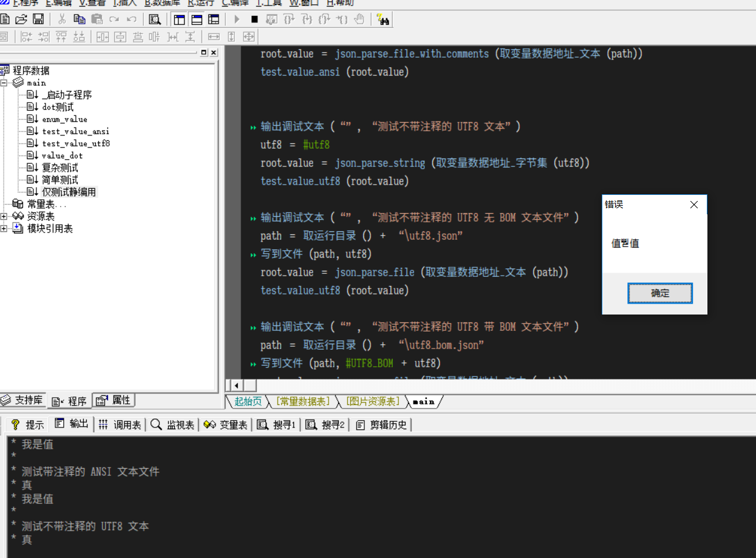Close the 错误 dialog with X
756x558 pixels.
694,205
